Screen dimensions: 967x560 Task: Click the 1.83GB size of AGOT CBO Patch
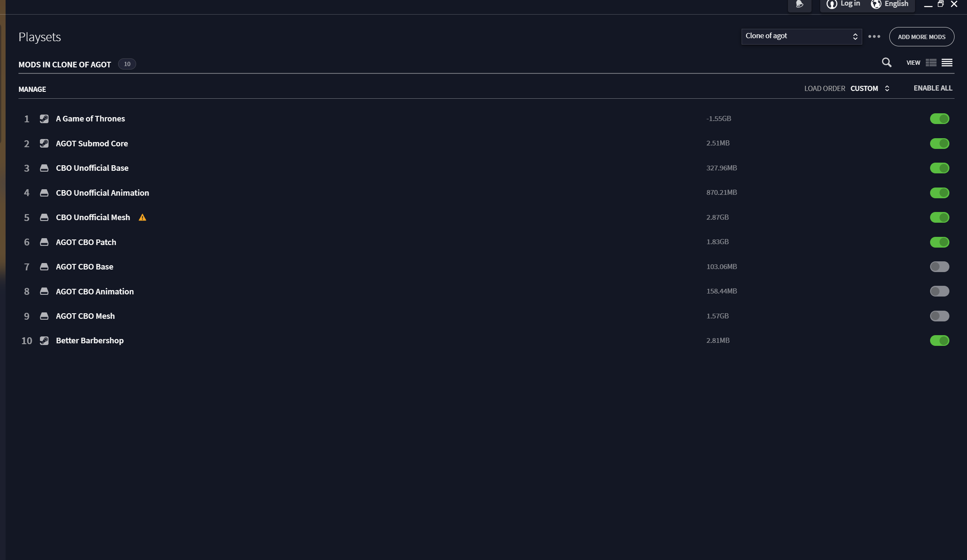[718, 242]
